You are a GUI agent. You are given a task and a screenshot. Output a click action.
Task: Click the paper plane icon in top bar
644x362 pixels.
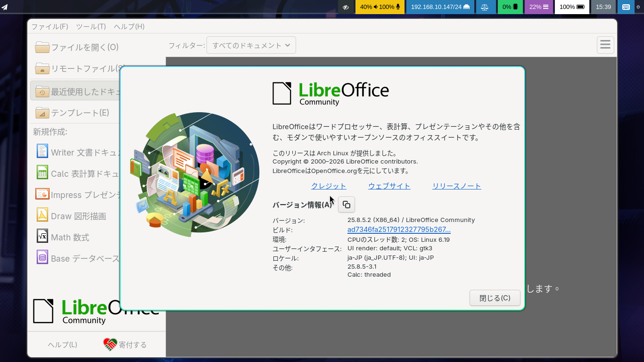click(x=4, y=7)
